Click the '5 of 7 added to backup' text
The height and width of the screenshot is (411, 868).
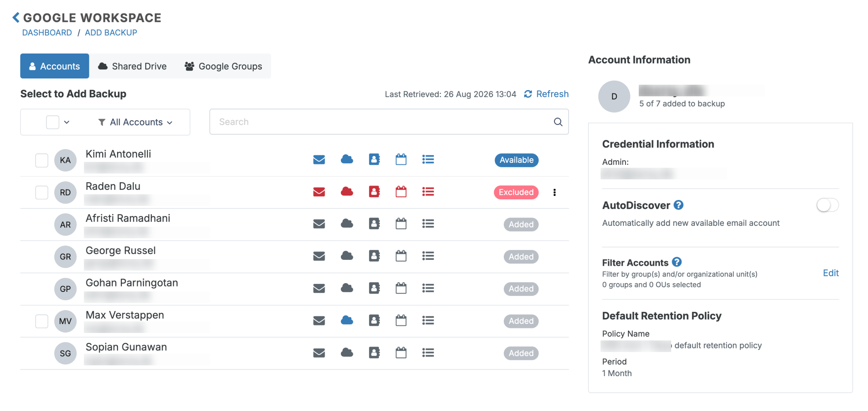[682, 103]
